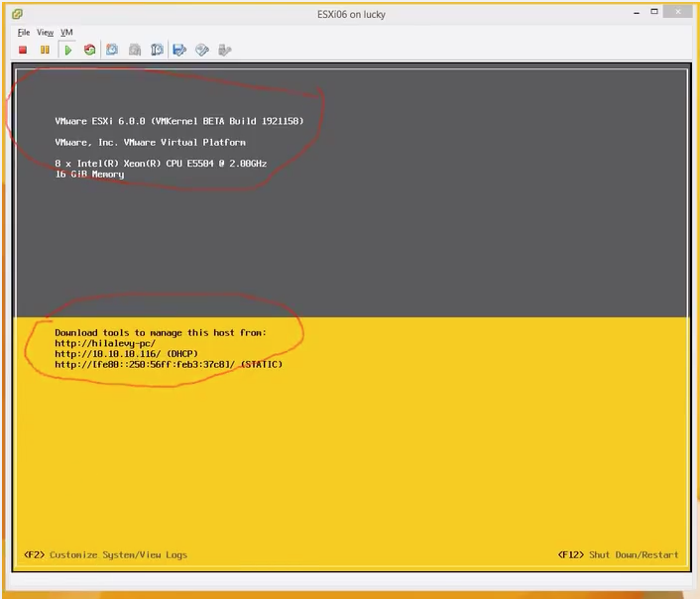Click the VMware ESXi 6.0.0 build line
This screenshot has height=599, width=700.
[179, 121]
